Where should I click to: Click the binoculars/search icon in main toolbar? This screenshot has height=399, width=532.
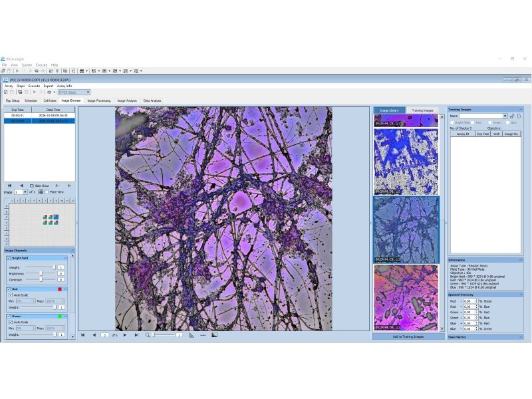[x=65, y=71]
